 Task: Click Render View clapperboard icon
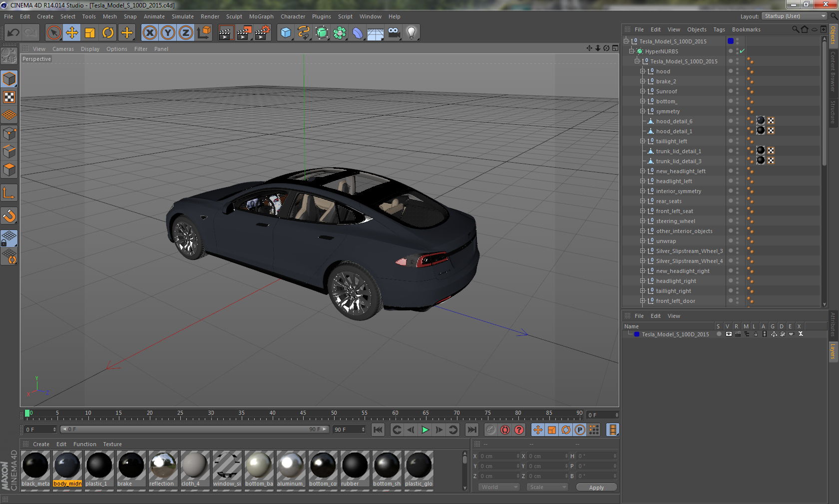pyautogui.click(x=226, y=33)
